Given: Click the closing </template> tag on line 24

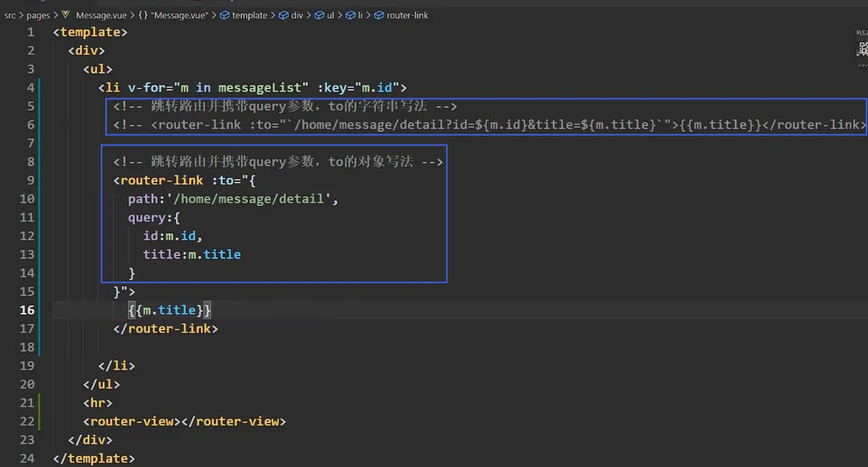Looking at the screenshot, I should (94, 459).
